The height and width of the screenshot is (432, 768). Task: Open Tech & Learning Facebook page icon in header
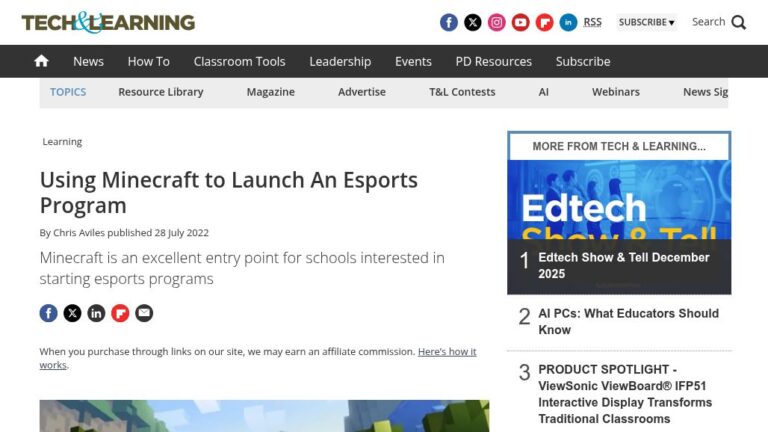pyautogui.click(x=449, y=23)
